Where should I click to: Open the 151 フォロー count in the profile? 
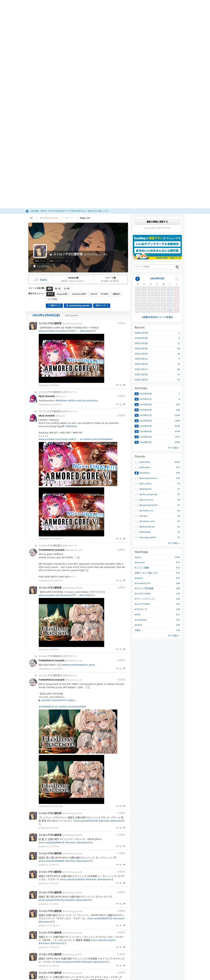tap(40, 261)
